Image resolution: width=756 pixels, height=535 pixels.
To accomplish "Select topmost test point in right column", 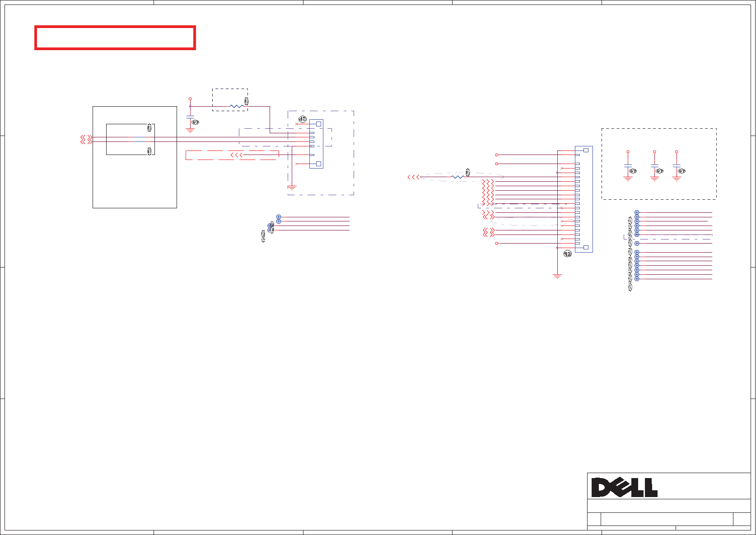I will point(637,212).
